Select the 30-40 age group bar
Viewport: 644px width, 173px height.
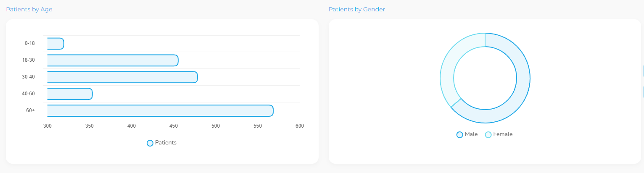122,77
